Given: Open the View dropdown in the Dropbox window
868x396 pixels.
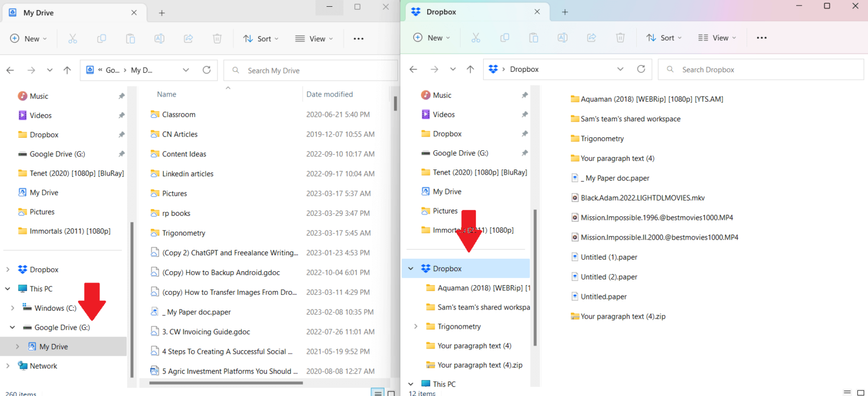Looking at the screenshot, I should point(717,37).
